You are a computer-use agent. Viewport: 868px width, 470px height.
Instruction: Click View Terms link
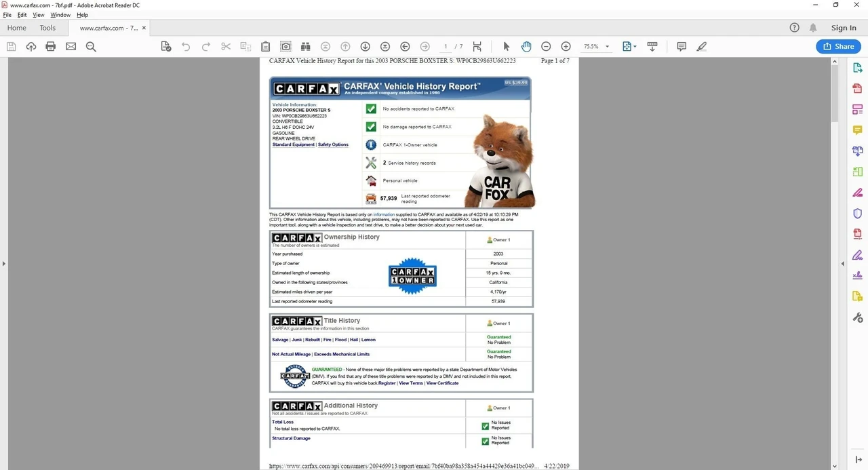click(411, 383)
